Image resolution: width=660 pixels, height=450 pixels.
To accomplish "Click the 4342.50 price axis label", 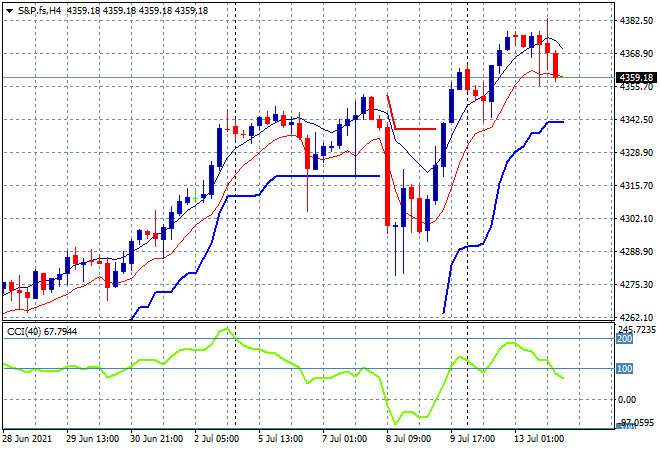I will pyautogui.click(x=636, y=120).
